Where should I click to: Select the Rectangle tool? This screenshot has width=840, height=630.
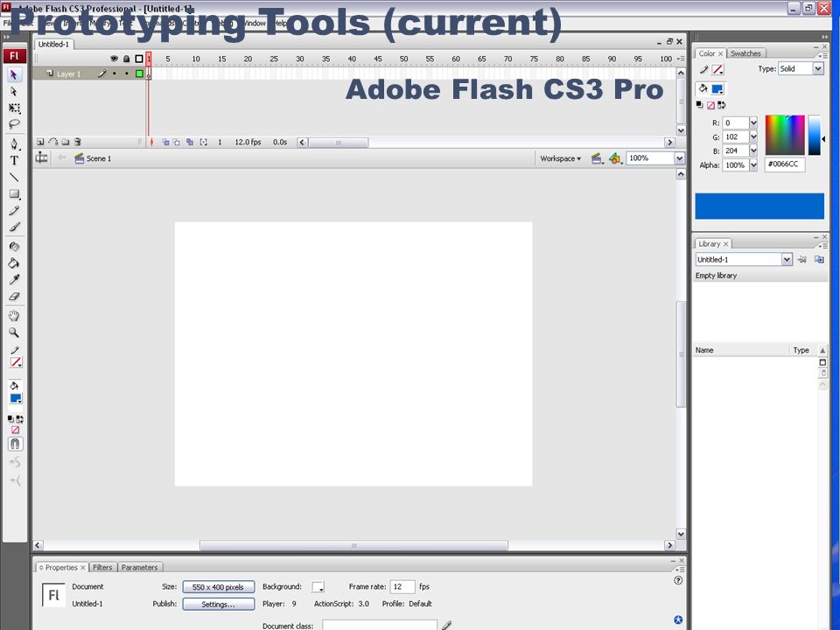(15, 194)
